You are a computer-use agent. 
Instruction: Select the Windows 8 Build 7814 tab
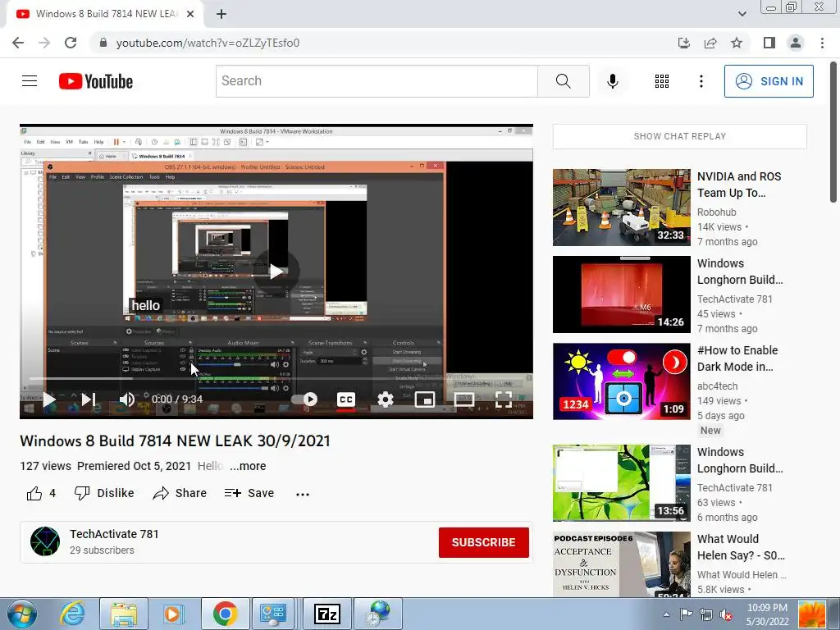(105, 14)
